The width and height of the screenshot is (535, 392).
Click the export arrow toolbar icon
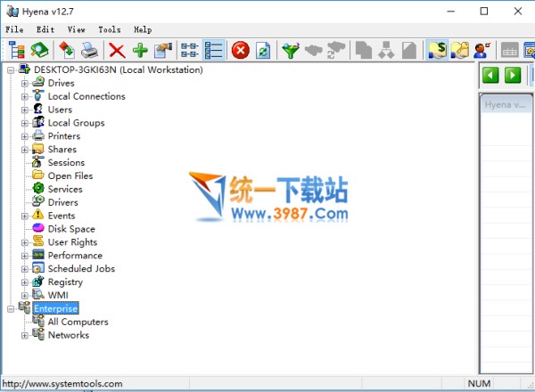click(x=67, y=51)
